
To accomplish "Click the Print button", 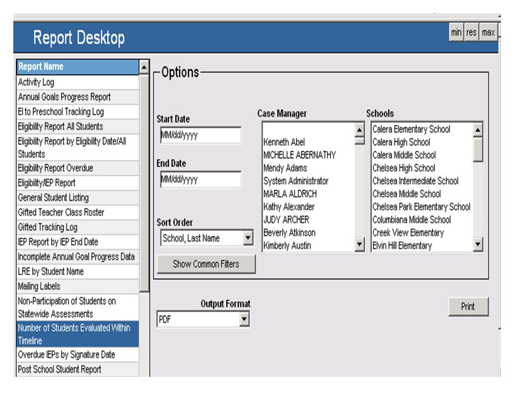I will (468, 306).
